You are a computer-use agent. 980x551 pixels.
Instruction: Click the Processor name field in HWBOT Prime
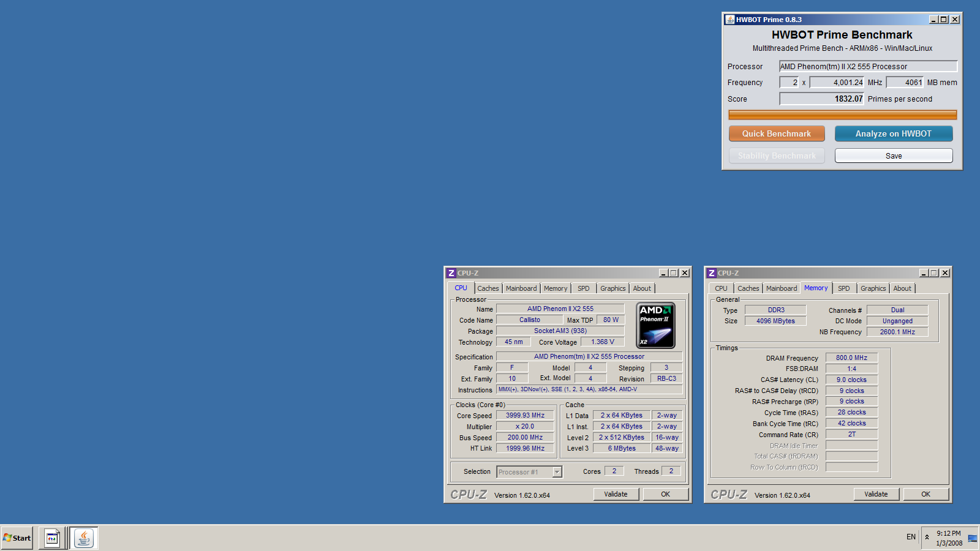(x=868, y=66)
